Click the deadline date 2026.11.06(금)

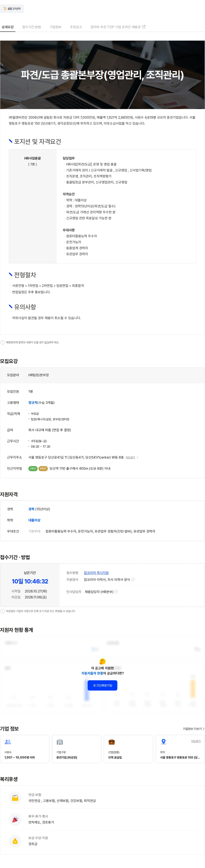click(36, 597)
